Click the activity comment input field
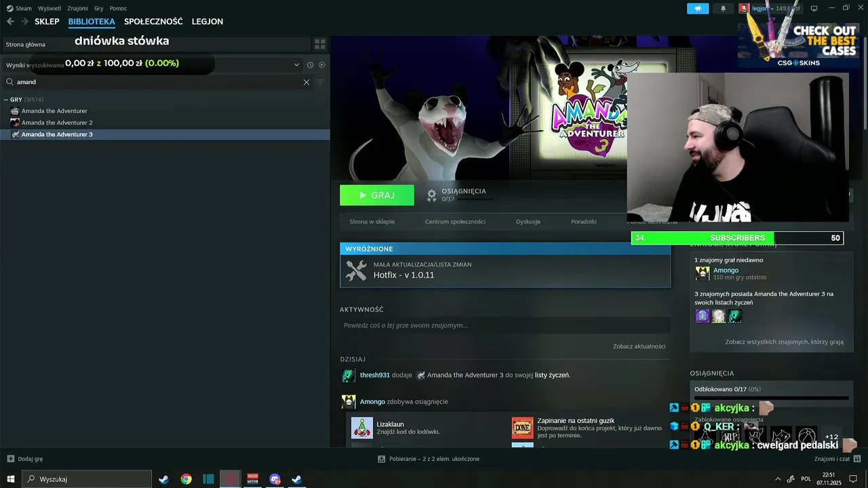Viewport: 868px width, 488px height. 505,325
